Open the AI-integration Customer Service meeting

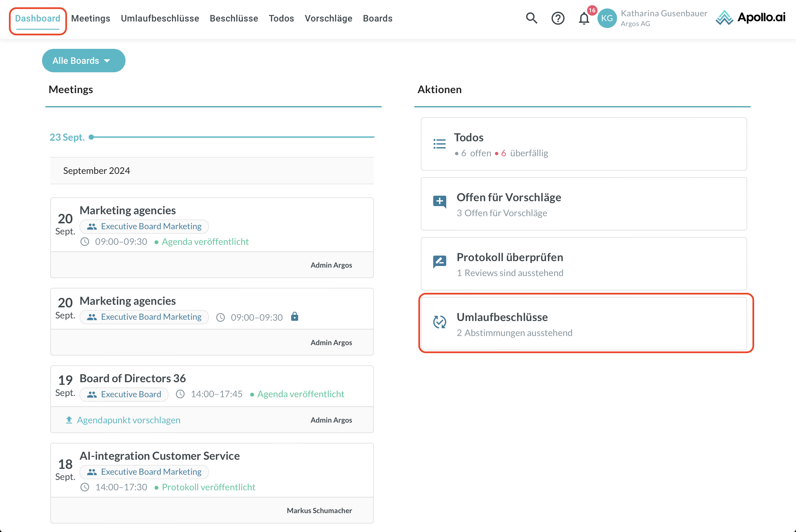tap(160, 456)
